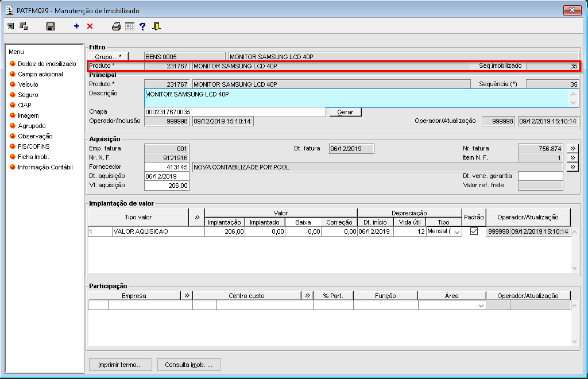This screenshot has height=379, width=588.
Task: Click the Grupo lookup button in Filtro
Action: pyautogui.click(x=109, y=56)
